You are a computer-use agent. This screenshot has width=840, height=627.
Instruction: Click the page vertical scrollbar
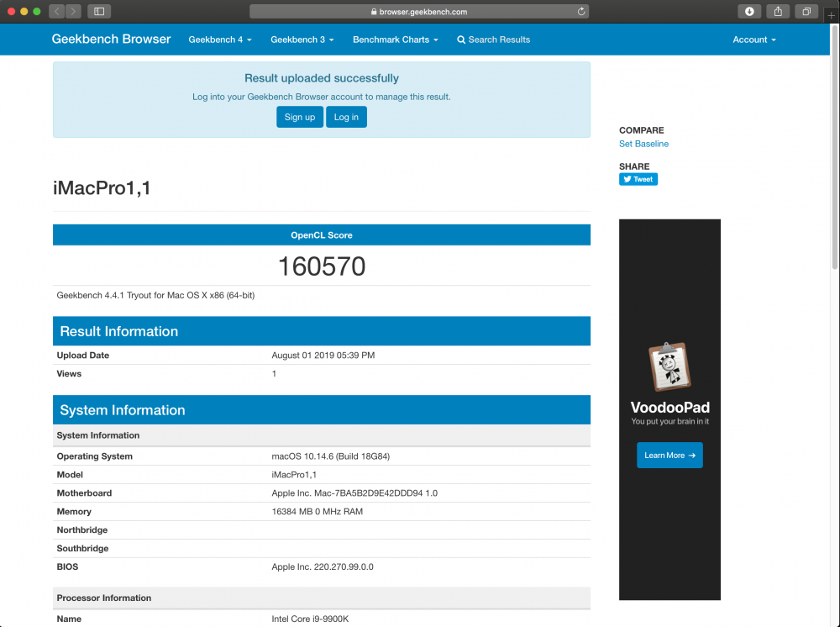[835, 147]
